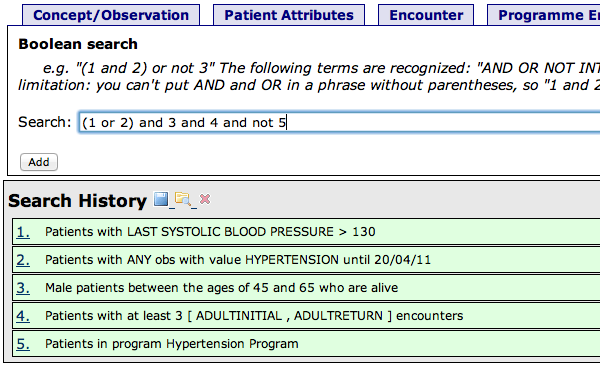Image resolution: width=600 pixels, height=367 pixels.
Task: Open search history link number 5
Action: click(x=23, y=344)
